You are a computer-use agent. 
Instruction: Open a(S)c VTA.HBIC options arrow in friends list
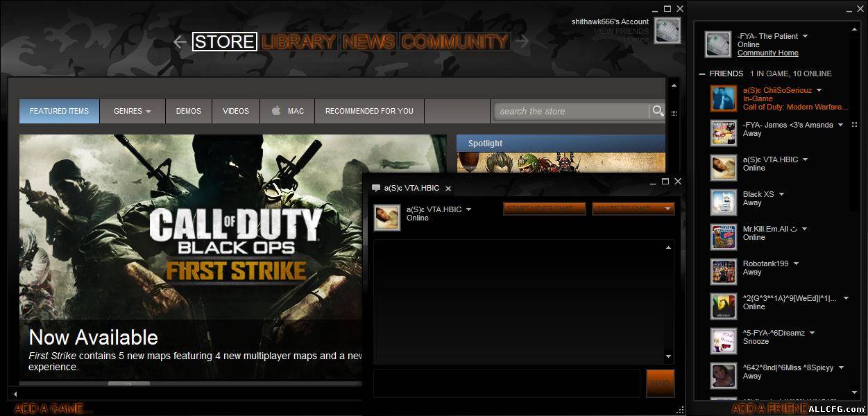805,159
